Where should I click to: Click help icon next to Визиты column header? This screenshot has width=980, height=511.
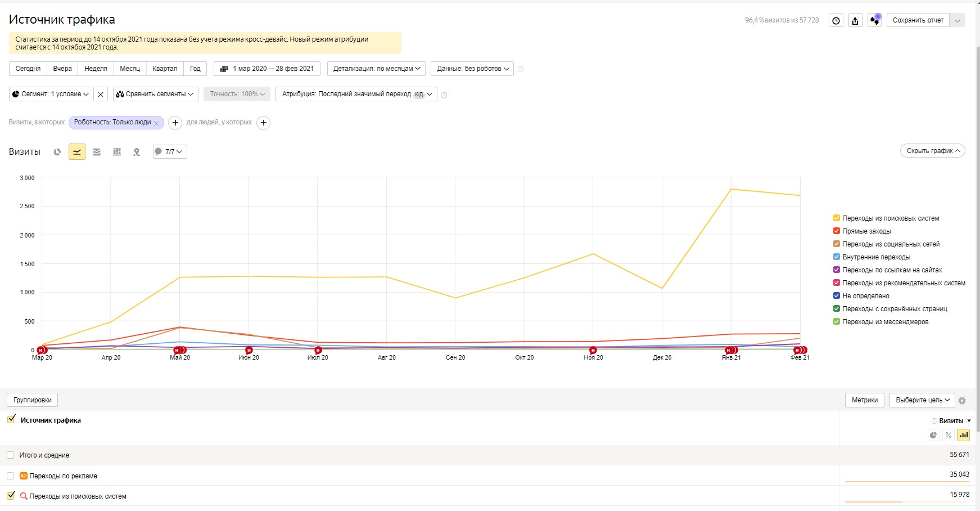pos(934,421)
